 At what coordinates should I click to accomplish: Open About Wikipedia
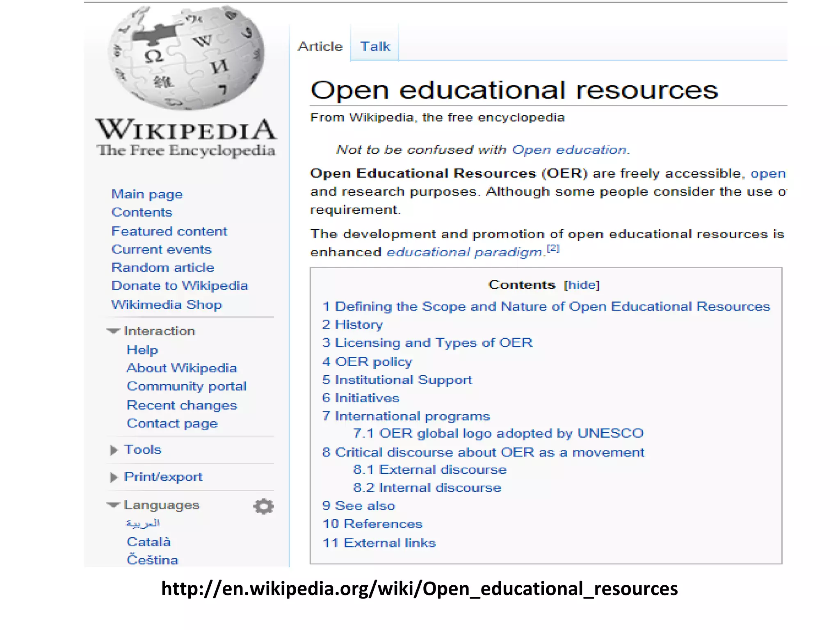[182, 368]
